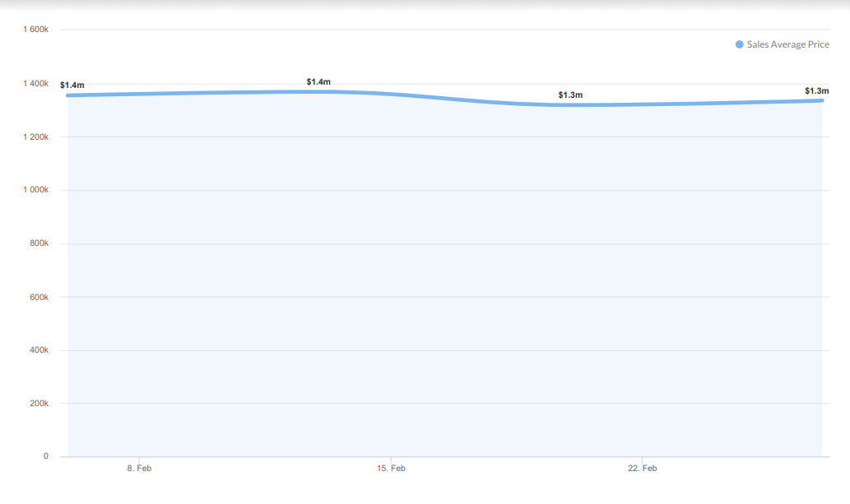Select the 15. Feb x-axis label
The height and width of the screenshot is (504, 850).
(391, 469)
